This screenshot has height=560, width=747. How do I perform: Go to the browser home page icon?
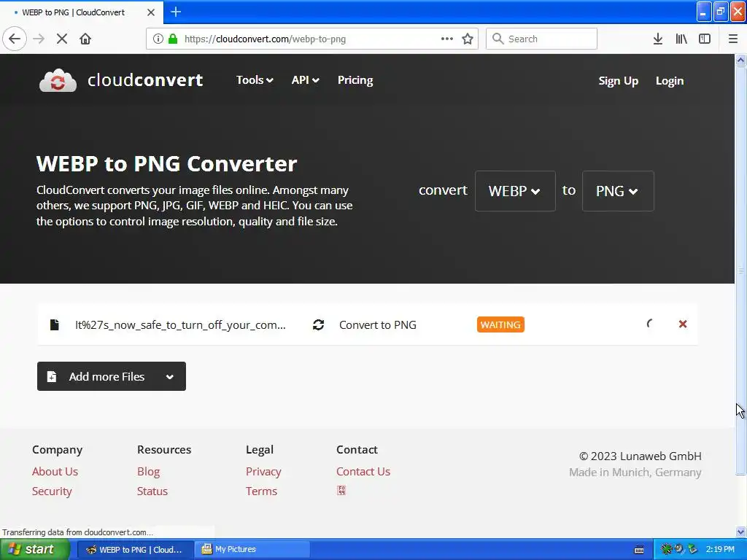[85, 39]
